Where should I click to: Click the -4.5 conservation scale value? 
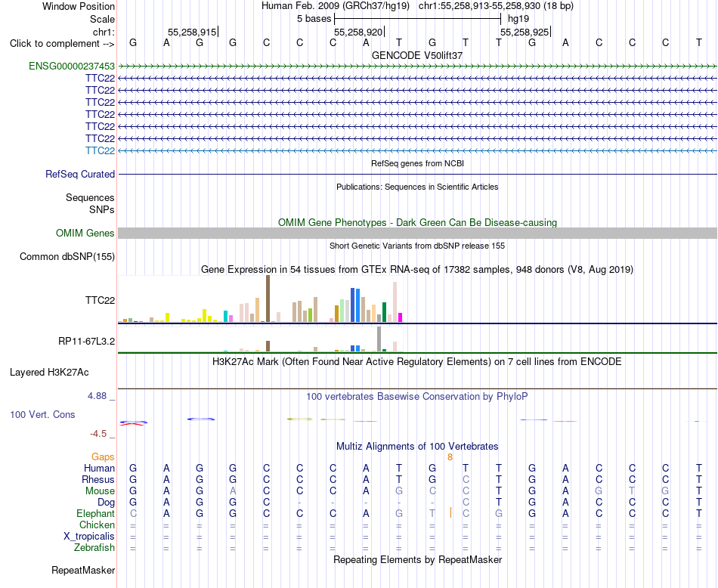(x=98, y=434)
